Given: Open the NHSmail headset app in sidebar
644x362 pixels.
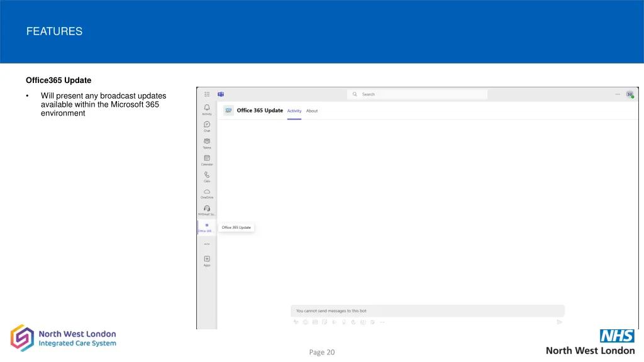Looking at the screenshot, I should click(x=207, y=210).
